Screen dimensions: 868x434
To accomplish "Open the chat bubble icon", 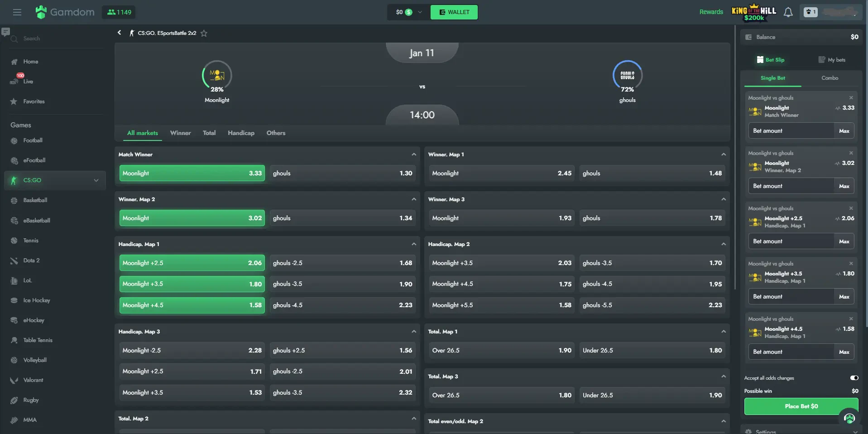I will [x=5, y=32].
